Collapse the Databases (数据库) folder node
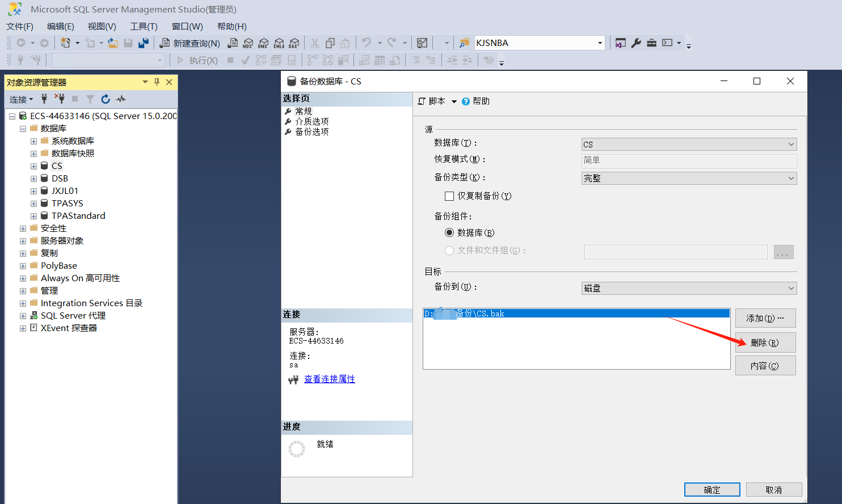 click(x=23, y=129)
